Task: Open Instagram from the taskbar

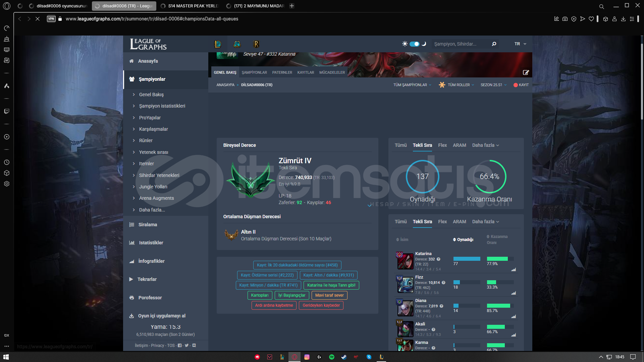Action: [x=307, y=357]
